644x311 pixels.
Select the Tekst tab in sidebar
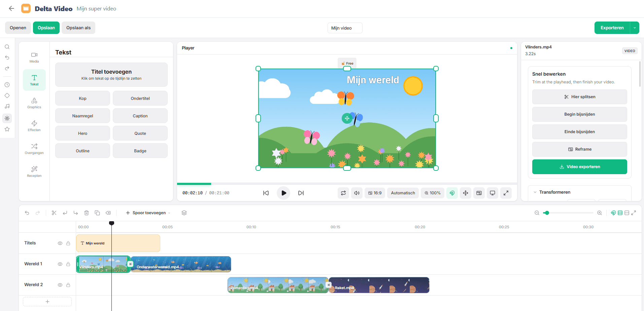pyautogui.click(x=34, y=80)
